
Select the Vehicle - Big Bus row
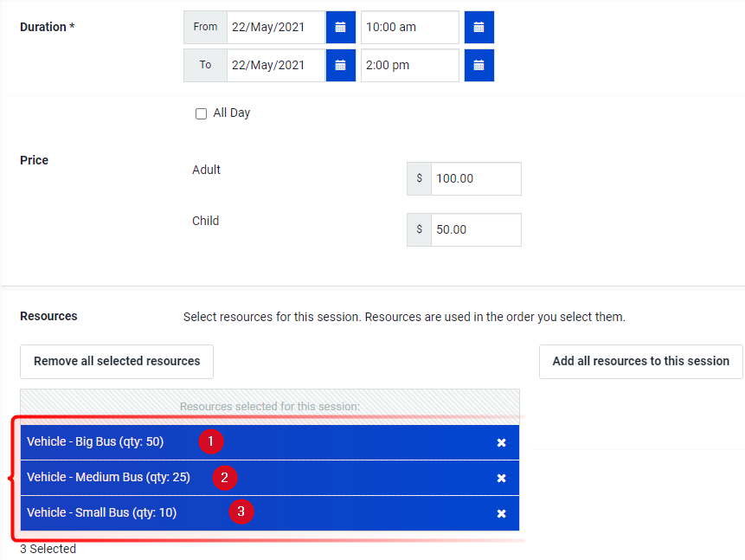tap(270, 442)
